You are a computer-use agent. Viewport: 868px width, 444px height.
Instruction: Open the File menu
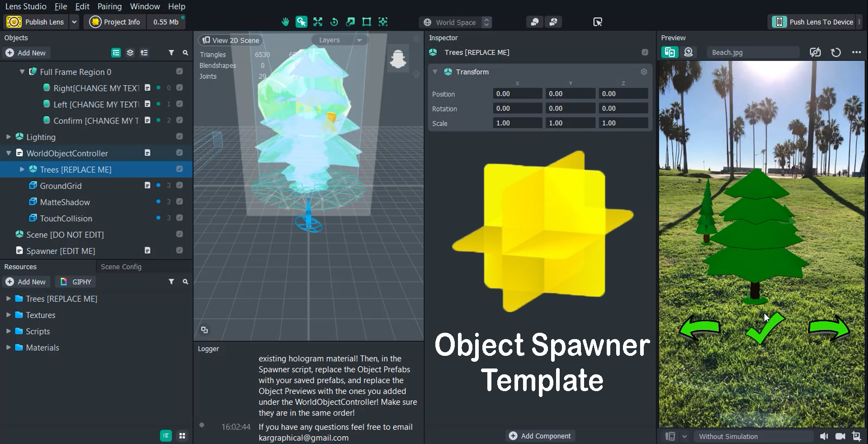(x=61, y=6)
